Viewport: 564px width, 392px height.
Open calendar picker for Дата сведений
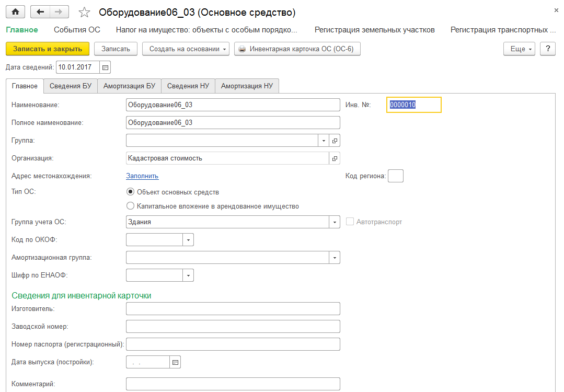coord(105,67)
